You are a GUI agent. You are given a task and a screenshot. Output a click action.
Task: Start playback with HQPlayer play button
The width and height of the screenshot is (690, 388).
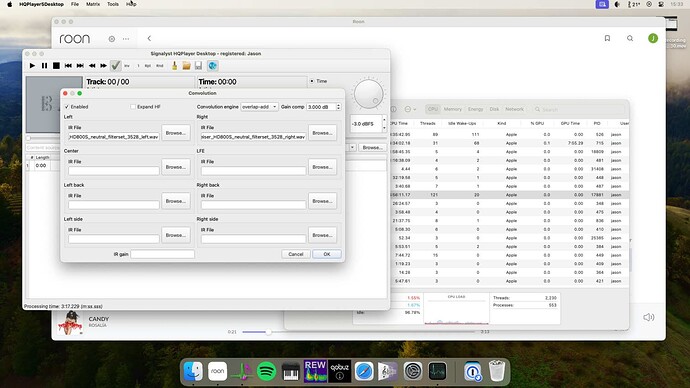click(x=32, y=66)
